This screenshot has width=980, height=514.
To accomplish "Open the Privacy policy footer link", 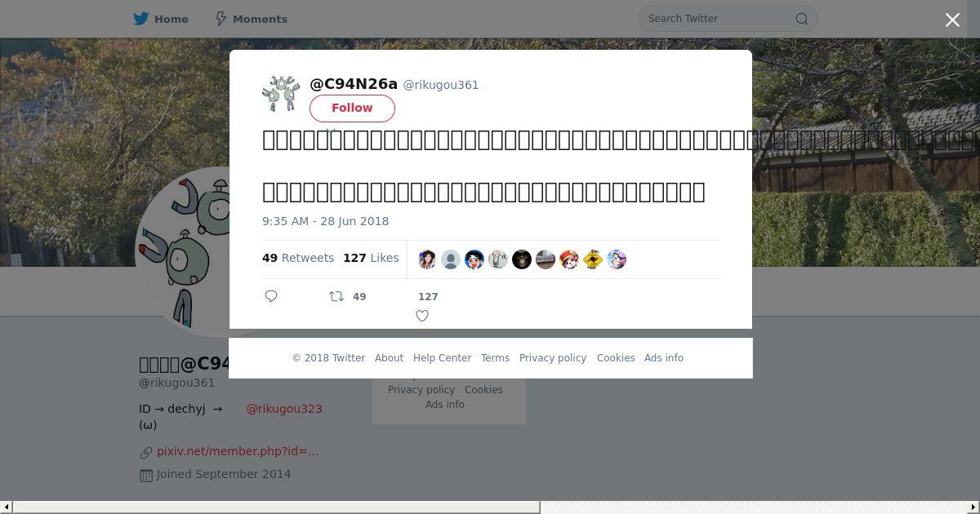I will click(553, 358).
